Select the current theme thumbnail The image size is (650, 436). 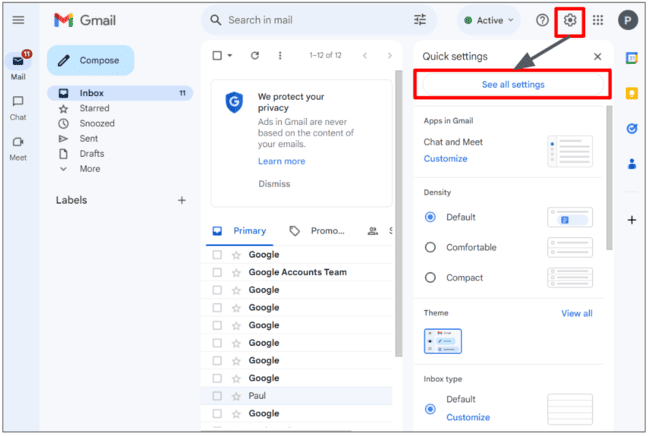click(443, 341)
